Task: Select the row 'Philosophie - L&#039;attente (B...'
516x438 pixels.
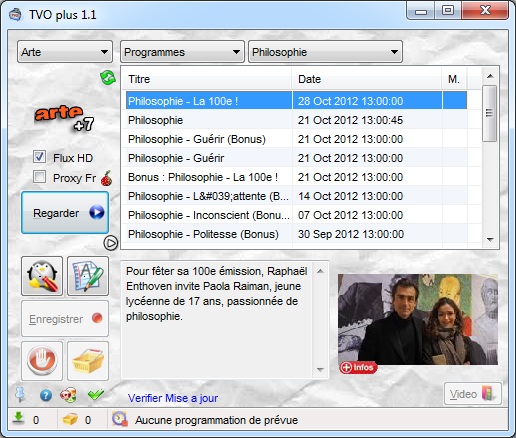Action: [296, 196]
